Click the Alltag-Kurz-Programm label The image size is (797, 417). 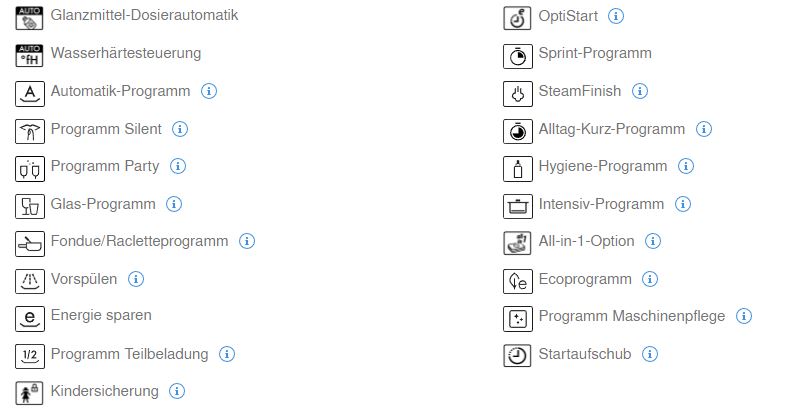pyautogui.click(x=611, y=129)
